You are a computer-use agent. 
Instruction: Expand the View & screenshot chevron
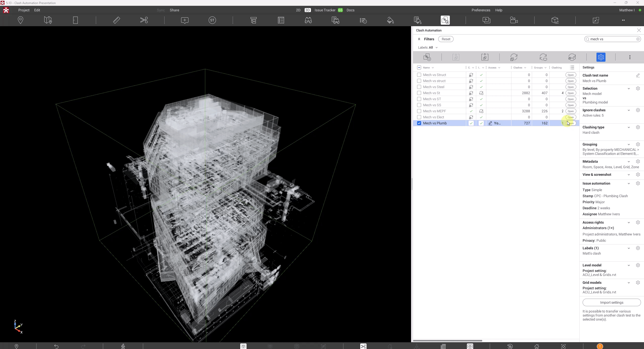(629, 174)
